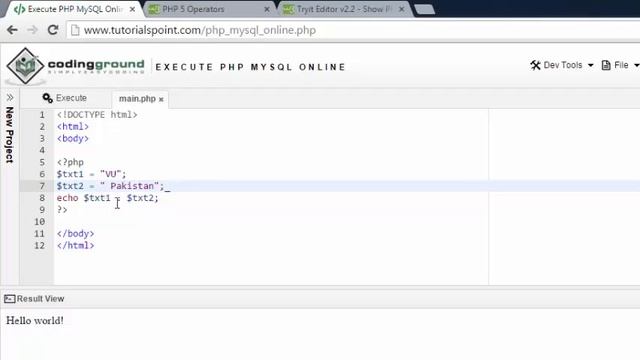Expand the sidebar with double chevron
The width and height of the screenshot is (640, 360).
[x=10, y=98]
